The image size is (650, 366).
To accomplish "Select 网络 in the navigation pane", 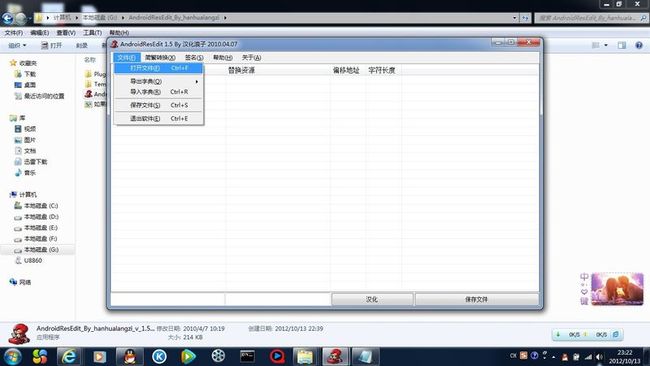I will [x=25, y=282].
